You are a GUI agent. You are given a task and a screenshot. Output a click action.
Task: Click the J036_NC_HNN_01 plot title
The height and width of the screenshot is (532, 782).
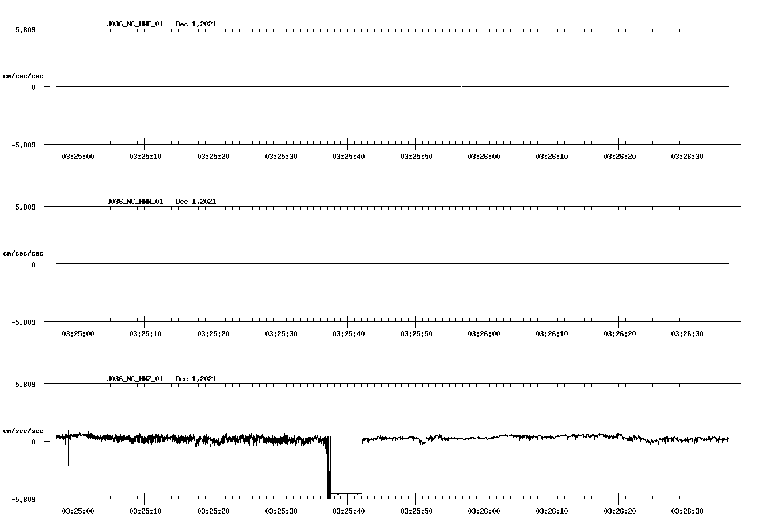[x=135, y=202]
